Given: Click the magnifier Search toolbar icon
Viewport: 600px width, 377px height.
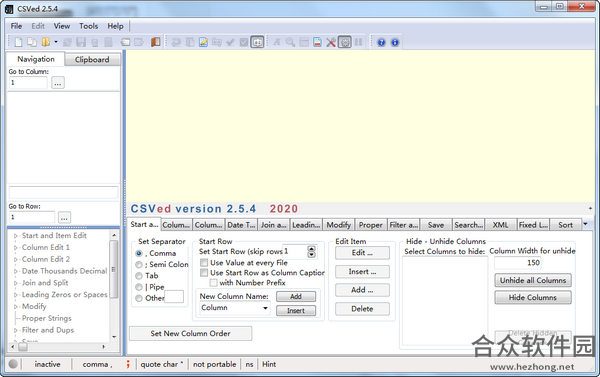Looking at the screenshot, I should [x=290, y=42].
